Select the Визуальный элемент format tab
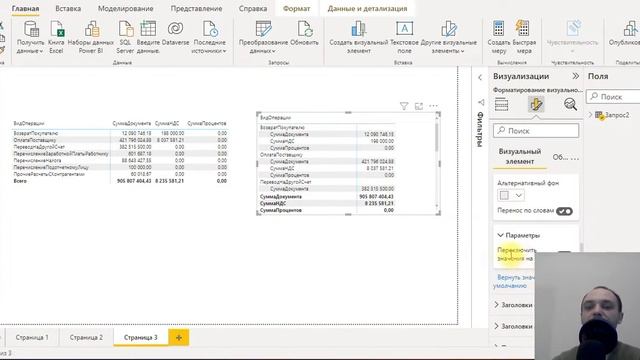 pyautogui.click(x=520, y=156)
